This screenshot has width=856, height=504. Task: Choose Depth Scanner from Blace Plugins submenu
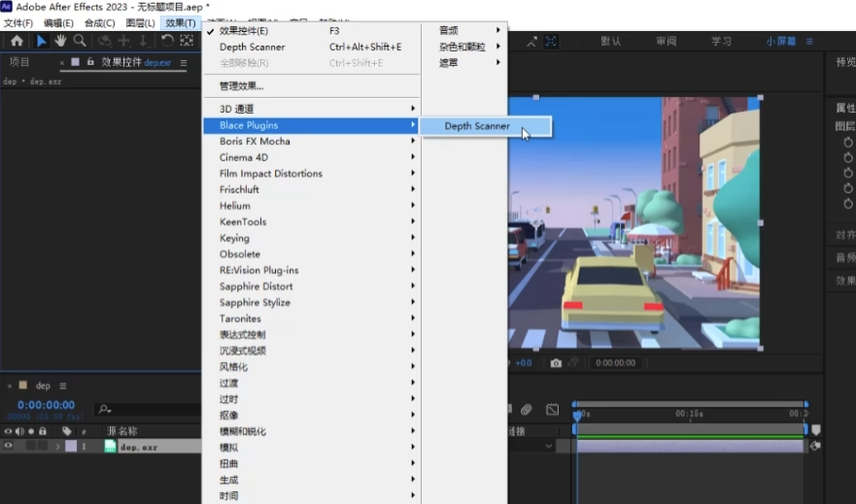click(477, 126)
